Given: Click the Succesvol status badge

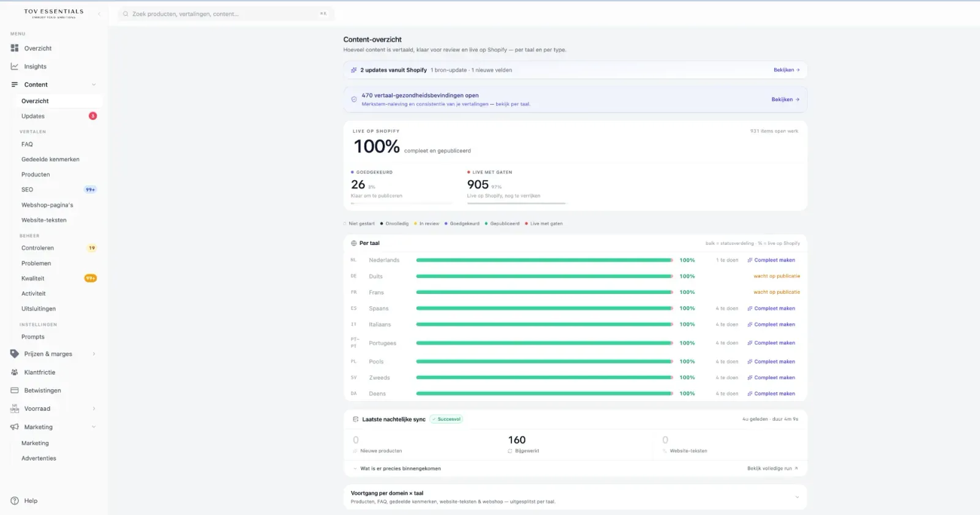Looking at the screenshot, I should coord(447,419).
